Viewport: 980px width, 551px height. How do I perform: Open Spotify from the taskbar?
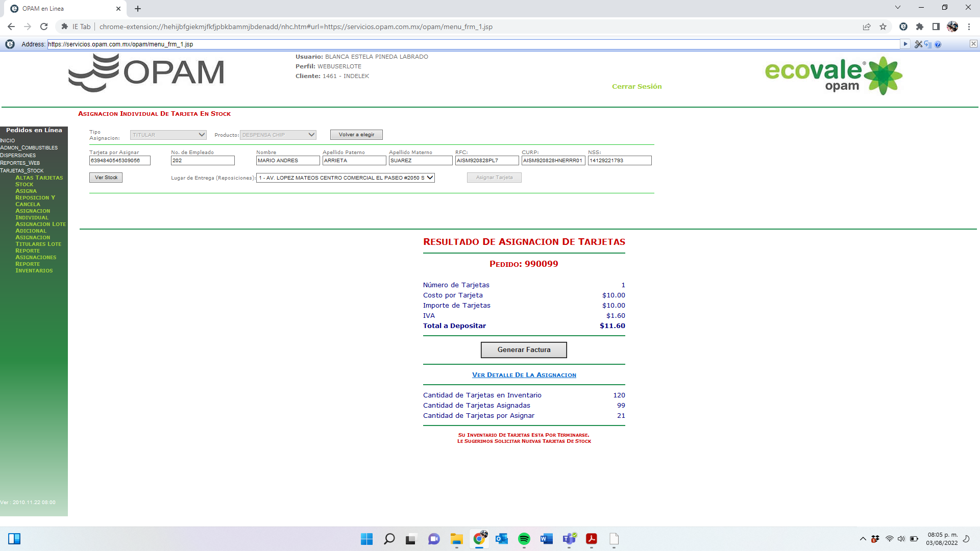[x=524, y=539]
